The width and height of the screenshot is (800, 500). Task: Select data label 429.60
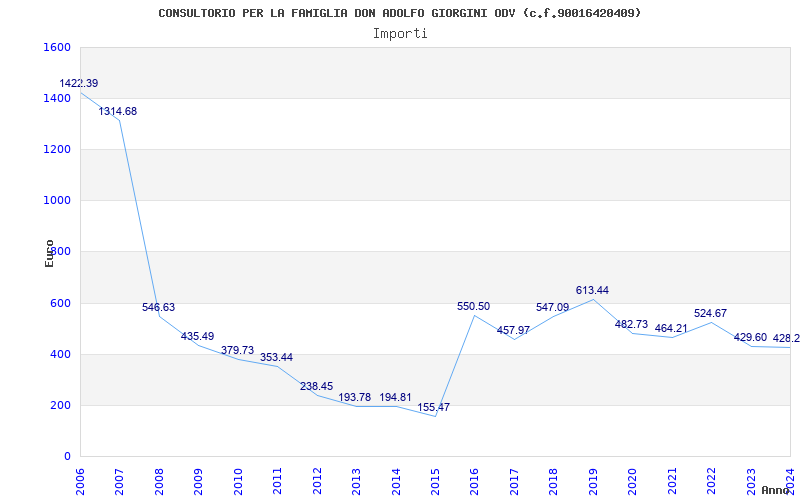point(750,337)
